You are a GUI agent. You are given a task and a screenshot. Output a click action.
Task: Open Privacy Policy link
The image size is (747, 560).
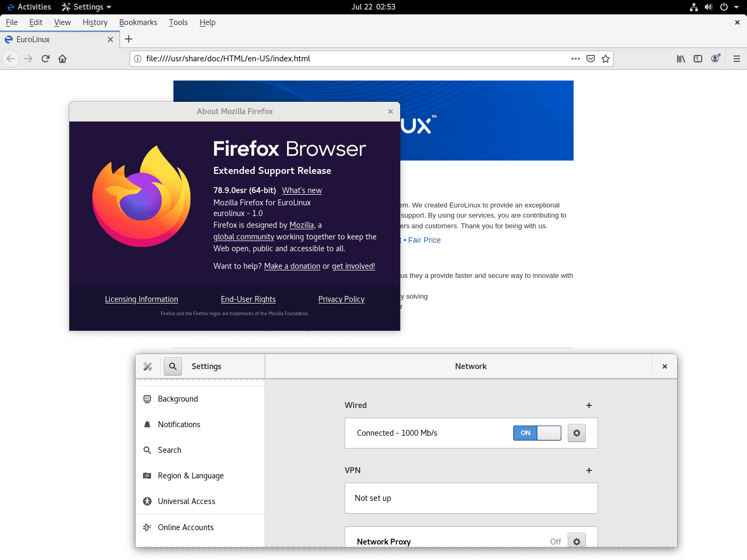(x=341, y=299)
